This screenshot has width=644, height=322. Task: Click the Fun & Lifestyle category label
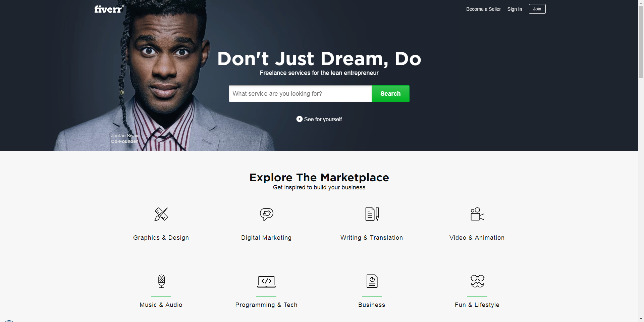tap(477, 305)
